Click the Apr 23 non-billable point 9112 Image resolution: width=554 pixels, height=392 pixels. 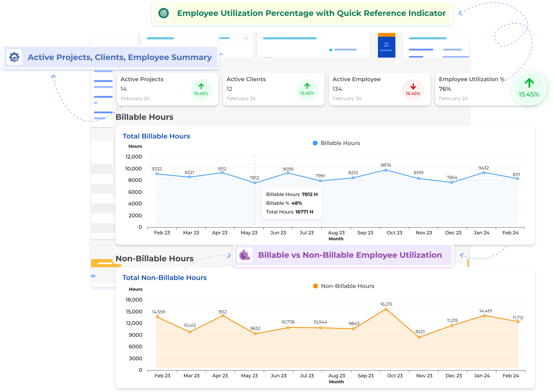[x=222, y=315]
